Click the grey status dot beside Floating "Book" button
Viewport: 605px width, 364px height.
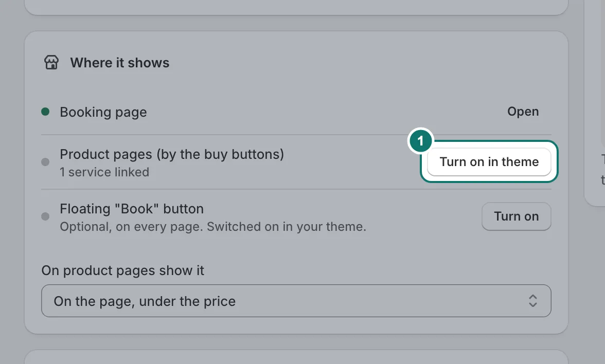45,216
